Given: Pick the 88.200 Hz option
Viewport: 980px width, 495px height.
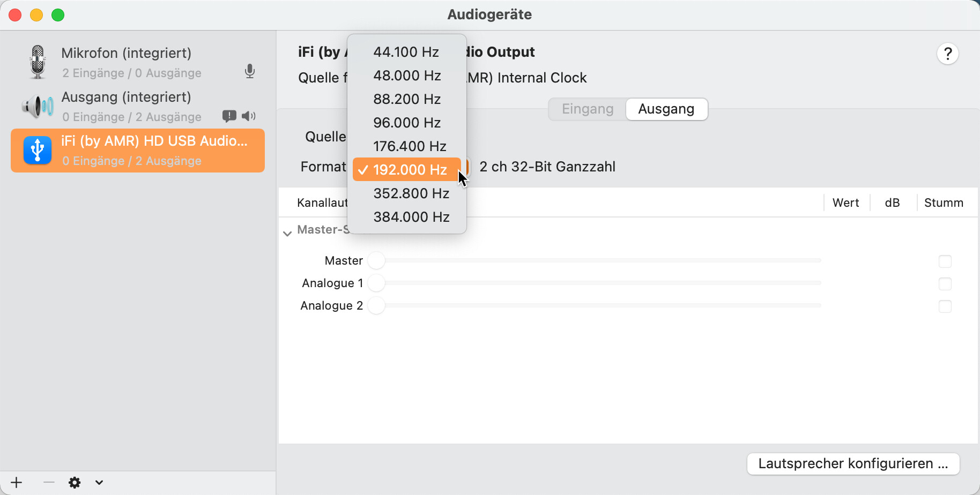Looking at the screenshot, I should pyautogui.click(x=407, y=99).
